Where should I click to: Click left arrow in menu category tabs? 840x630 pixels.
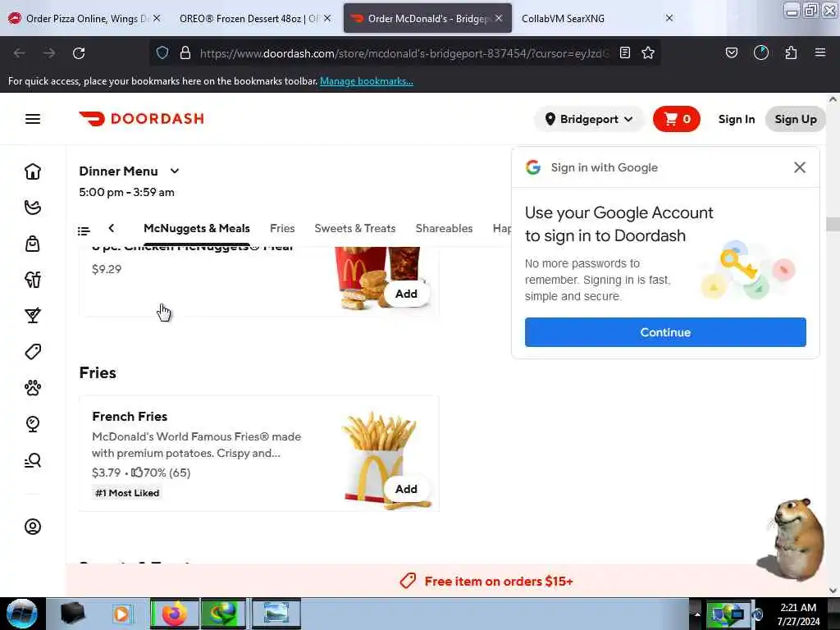pyautogui.click(x=112, y=228)
